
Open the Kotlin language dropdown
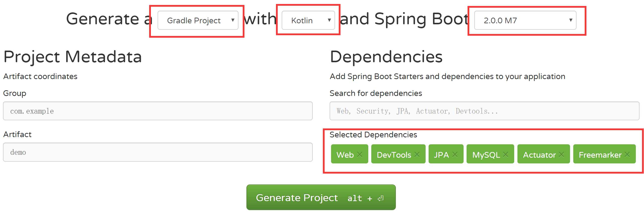[308, 20]
